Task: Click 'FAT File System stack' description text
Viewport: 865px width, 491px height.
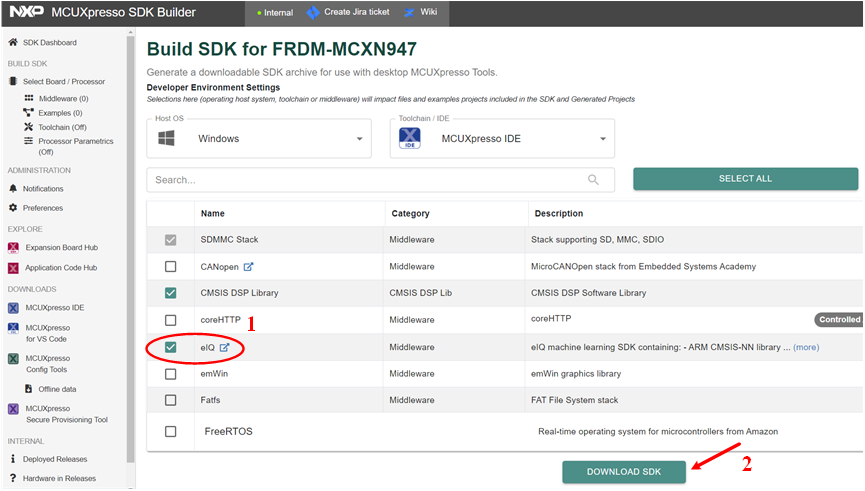Action: pyautogui.click(x=574, y=400)
